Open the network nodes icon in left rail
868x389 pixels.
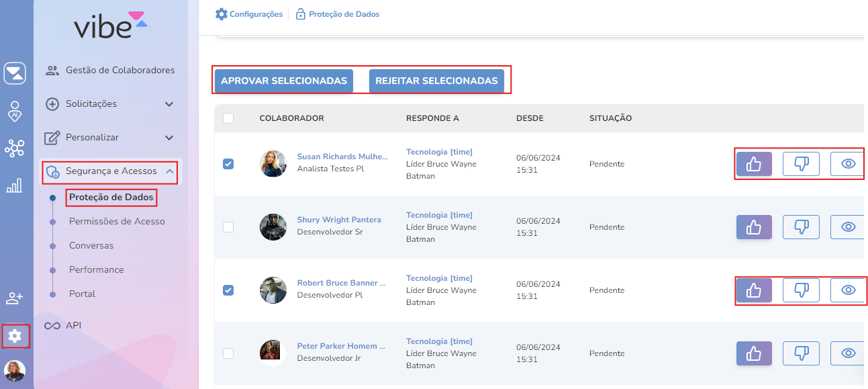pos(14,148)
